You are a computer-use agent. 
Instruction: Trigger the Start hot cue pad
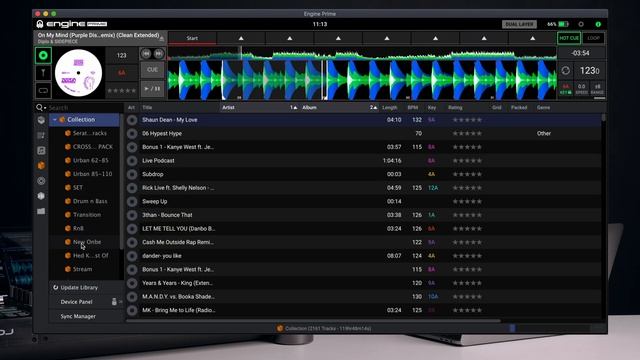coord(192,38)
